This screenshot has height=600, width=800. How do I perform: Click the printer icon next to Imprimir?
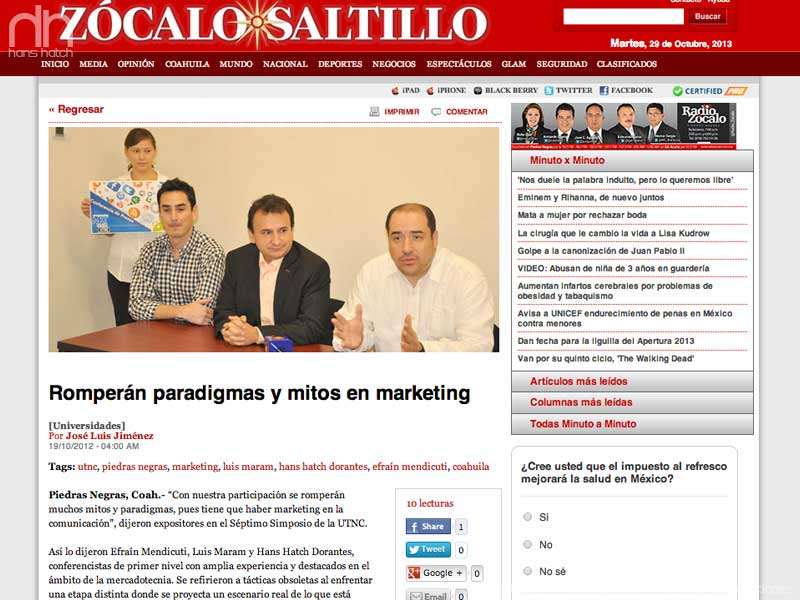coord(374,112)
